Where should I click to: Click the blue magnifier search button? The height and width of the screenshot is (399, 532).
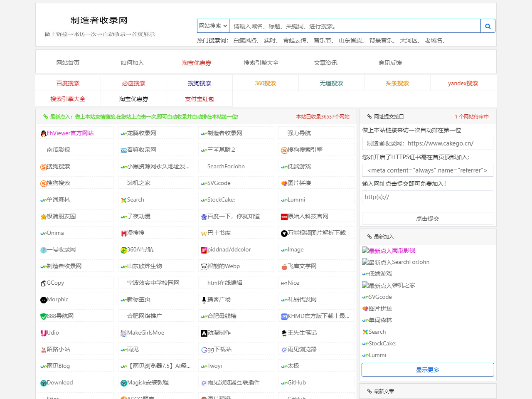tap(488, 26)
